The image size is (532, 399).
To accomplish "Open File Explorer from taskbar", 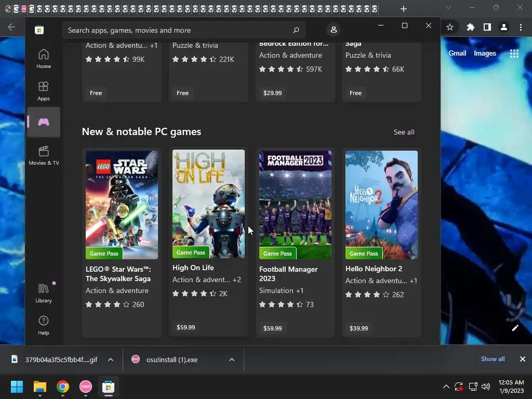I will 39,387.
